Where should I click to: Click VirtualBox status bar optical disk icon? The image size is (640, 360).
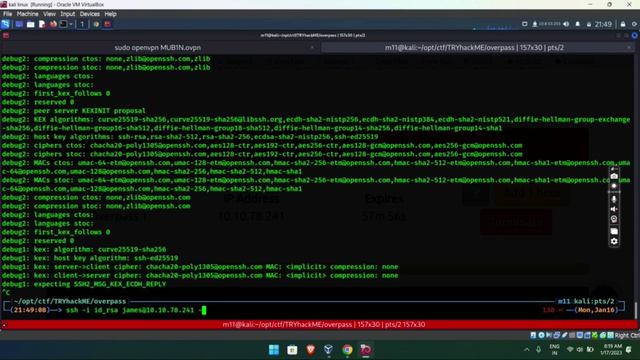541,336
